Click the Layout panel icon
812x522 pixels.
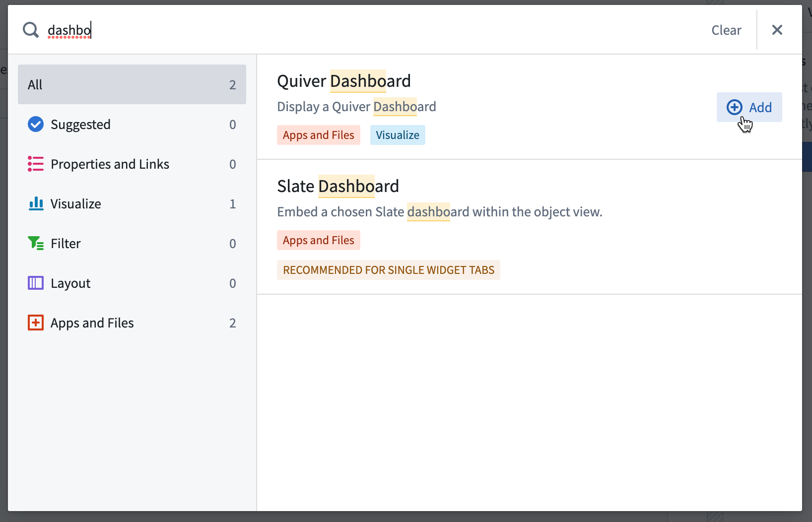click(x=36, y=283)
